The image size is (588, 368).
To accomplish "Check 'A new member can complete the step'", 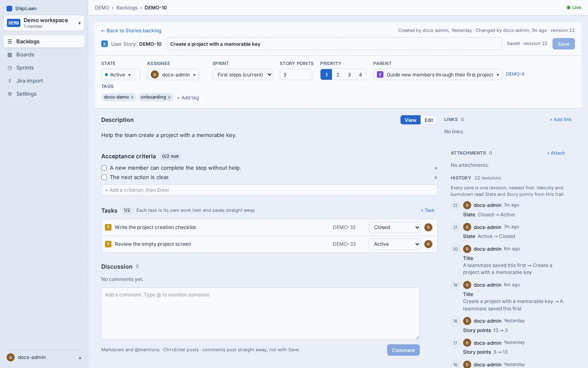I will (x=104, y=168).
